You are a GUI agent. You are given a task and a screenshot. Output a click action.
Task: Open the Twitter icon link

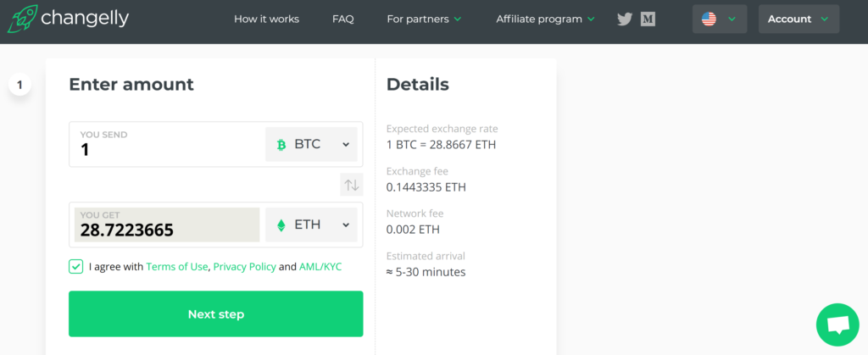pyautogui.click(x=625, y=19)
